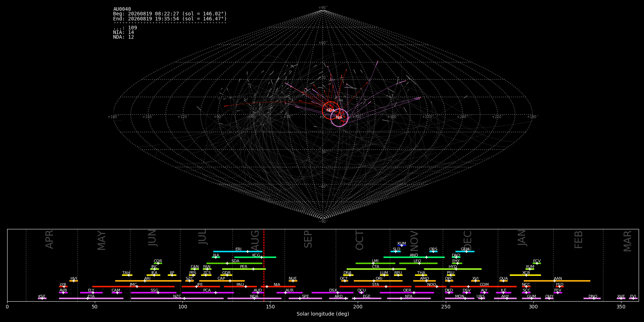
Task: Click the JMC shower label on the timeline
Action: click(x=133, y=285)
